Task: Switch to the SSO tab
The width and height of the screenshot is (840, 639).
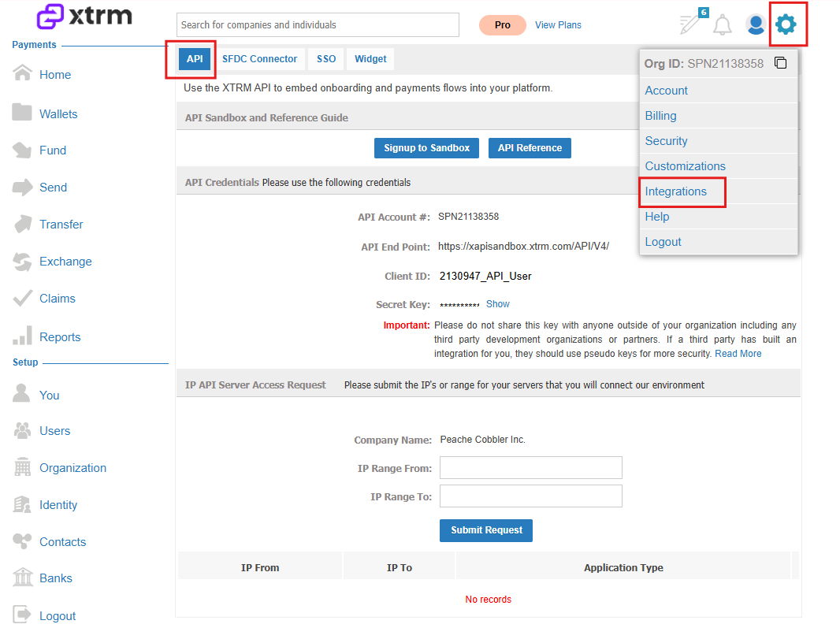Action: pyautogui.click(x=326, y=59)
